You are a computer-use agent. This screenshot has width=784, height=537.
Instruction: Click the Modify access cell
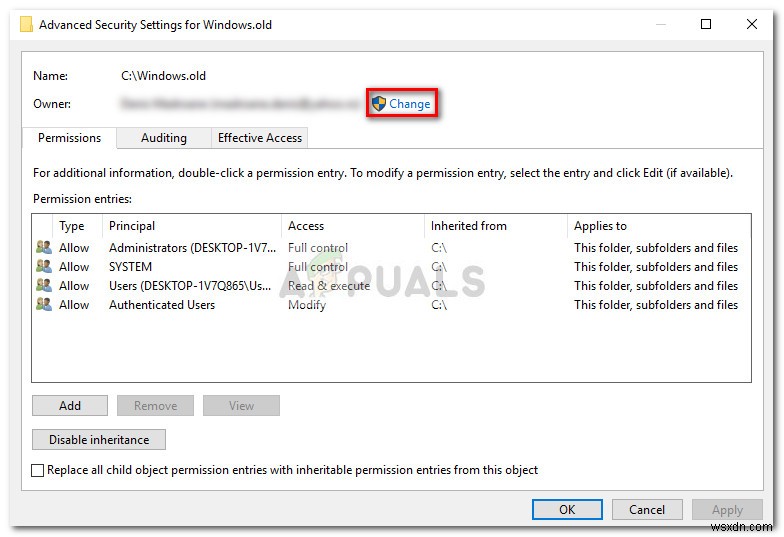pyautogui.click(x=307, y=304)
